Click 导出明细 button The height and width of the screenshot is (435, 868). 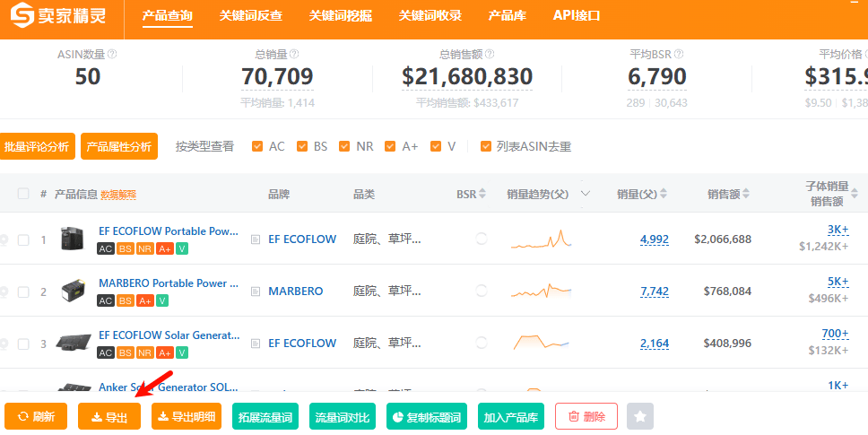[x=187, y=416]
